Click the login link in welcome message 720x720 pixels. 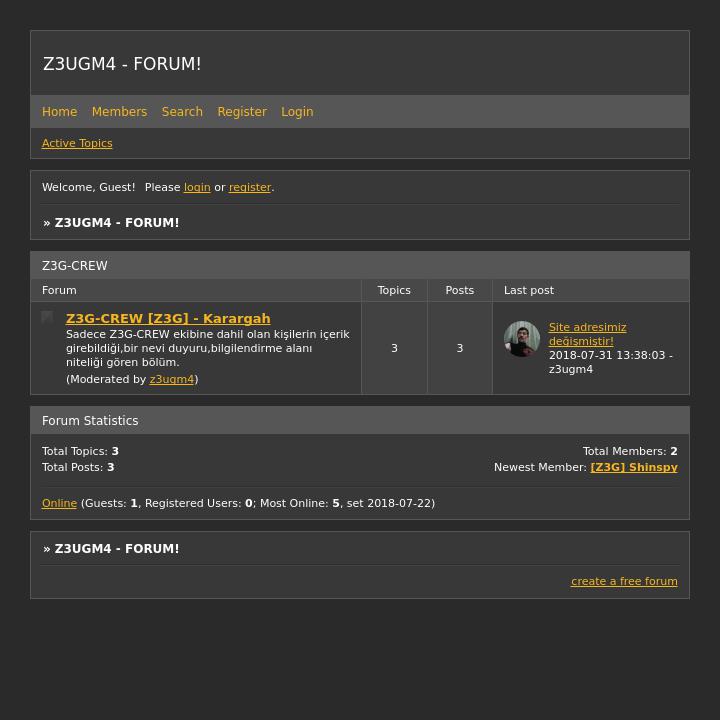(x=197, y=188)
